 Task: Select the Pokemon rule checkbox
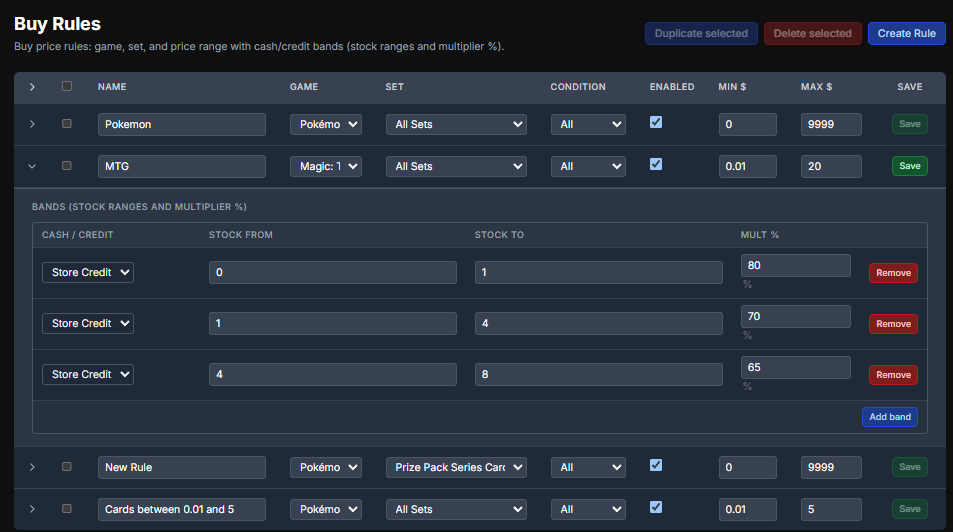pyautogui.click(x=67, y=123)
